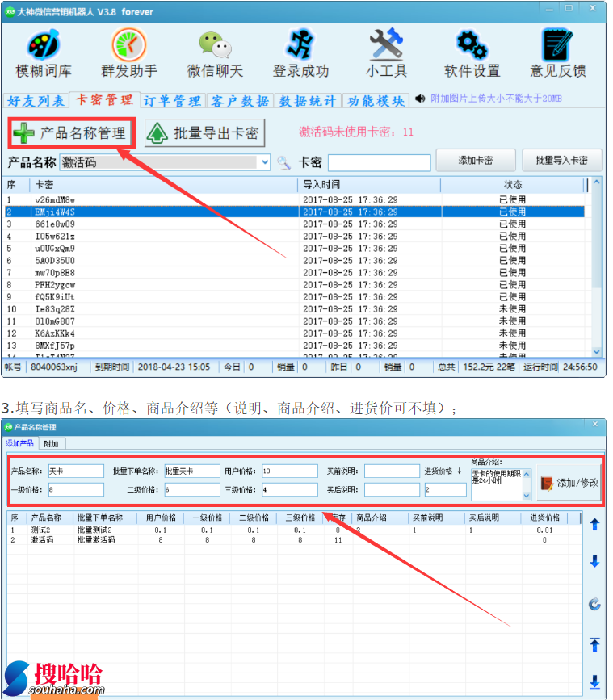The height and width of the screenshot is (700, 613).
Task: Switch to the 功能模块 tab
Action: pyautogui.click(x=376, y=101)
